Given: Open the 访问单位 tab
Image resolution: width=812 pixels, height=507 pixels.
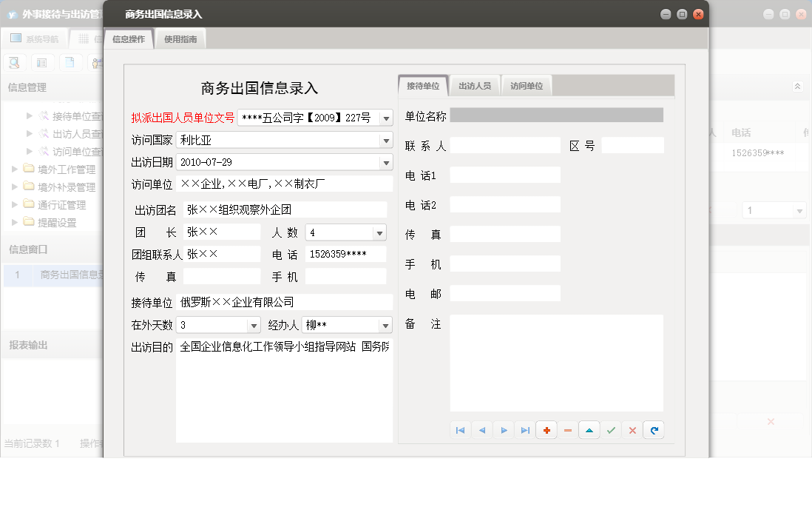Looking at the screenshot, I should point(527,86).
